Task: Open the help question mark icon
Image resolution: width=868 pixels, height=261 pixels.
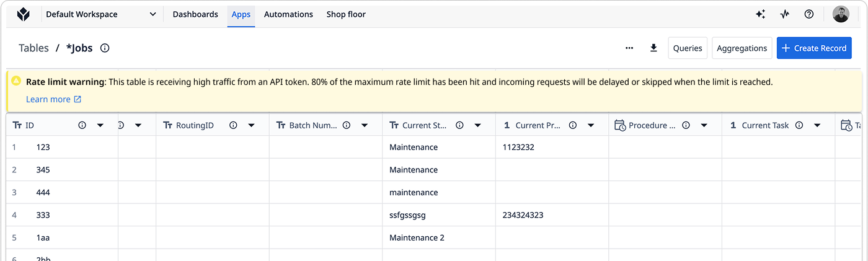Action: pos(809,14)
